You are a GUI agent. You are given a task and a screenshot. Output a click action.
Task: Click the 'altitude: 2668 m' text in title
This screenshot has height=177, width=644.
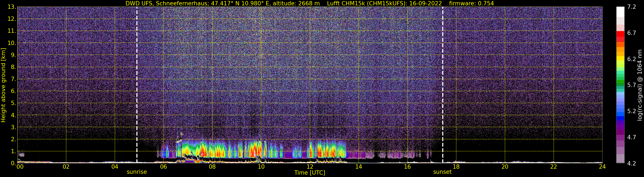(296, 3)
